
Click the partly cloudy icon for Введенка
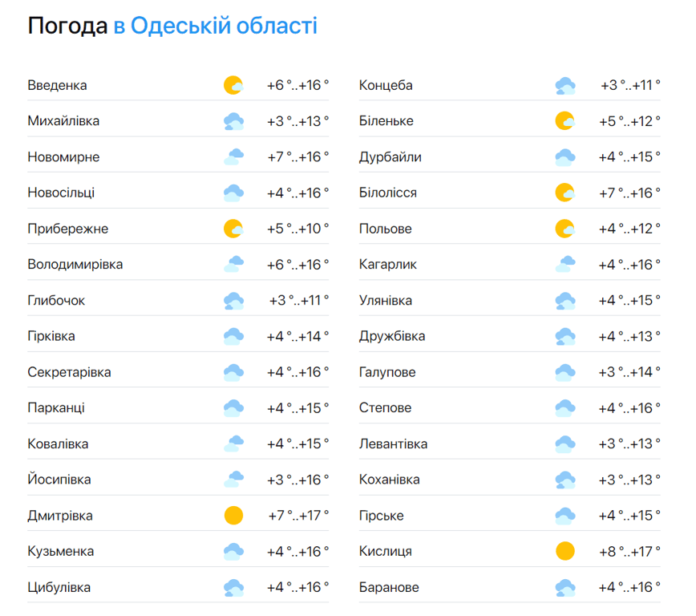coord(233,85)
